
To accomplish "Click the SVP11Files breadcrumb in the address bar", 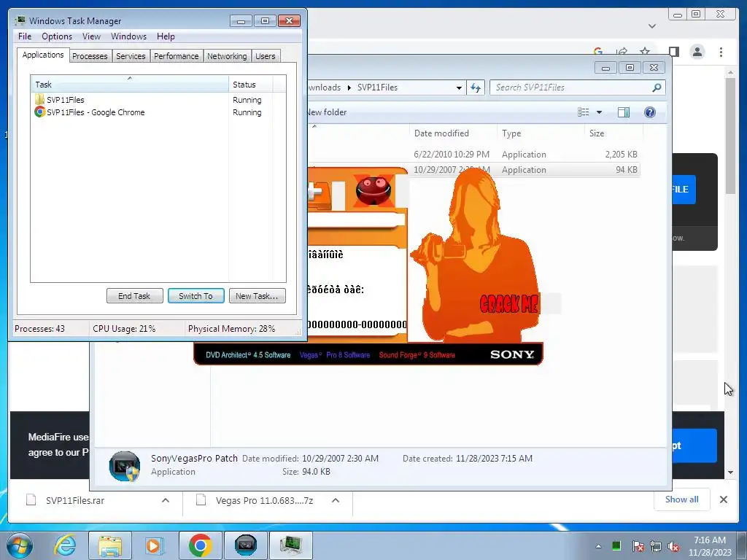I will coord(377,87).
